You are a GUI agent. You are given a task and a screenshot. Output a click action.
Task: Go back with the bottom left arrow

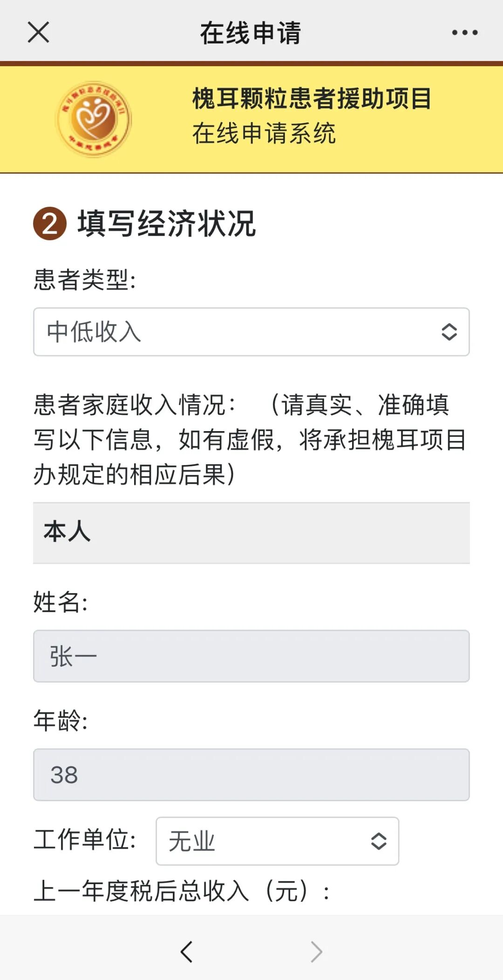(187, 951)
